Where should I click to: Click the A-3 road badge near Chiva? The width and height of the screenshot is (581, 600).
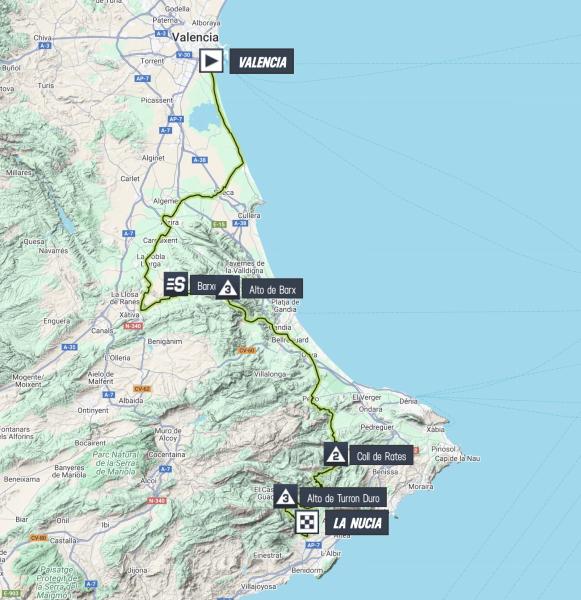[x=45, y=46]
